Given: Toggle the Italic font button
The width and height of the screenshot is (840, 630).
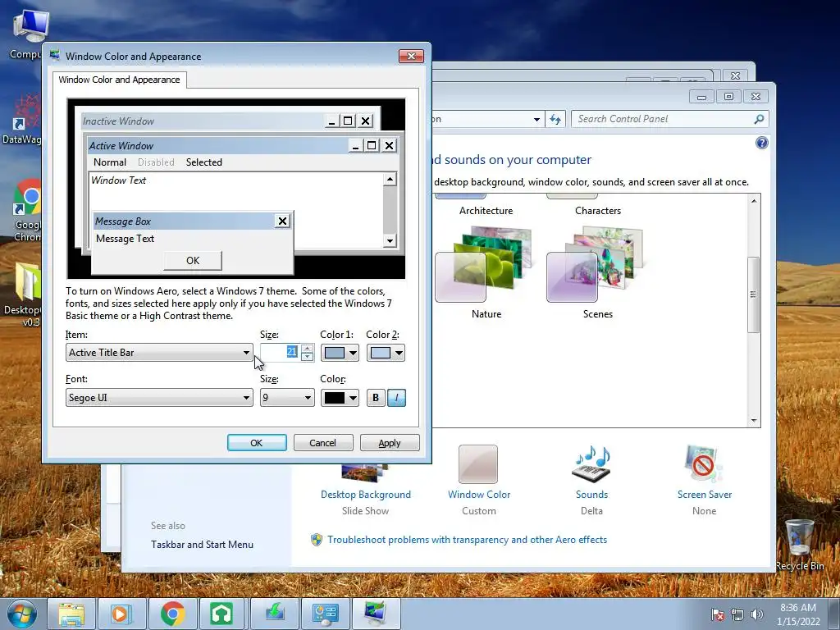Looking at the screenshot, I should pyautogui.click(x=396, y=398).
